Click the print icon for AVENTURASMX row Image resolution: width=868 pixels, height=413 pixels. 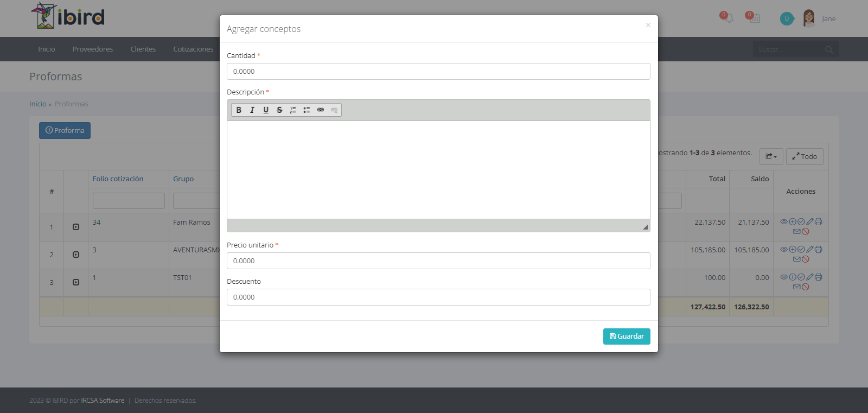[819, 249]
